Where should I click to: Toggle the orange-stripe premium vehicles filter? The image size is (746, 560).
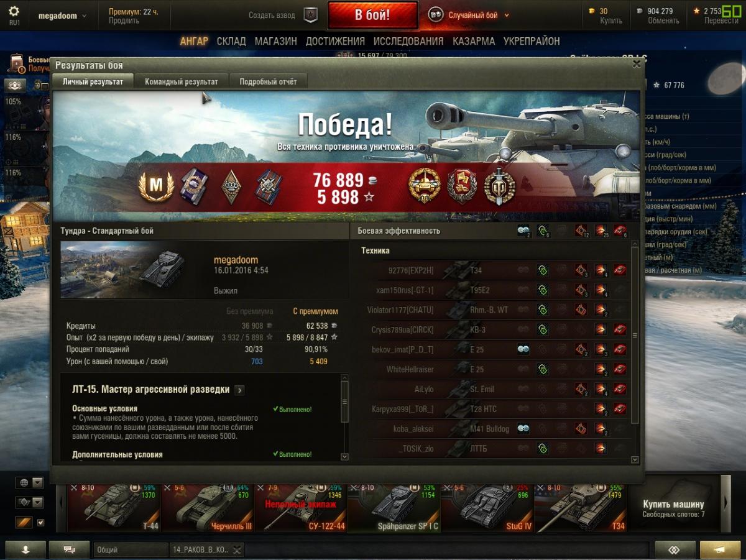(24, 523)
